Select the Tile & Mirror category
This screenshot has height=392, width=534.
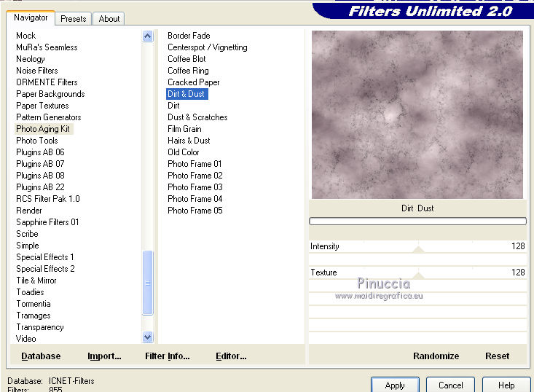36,281
